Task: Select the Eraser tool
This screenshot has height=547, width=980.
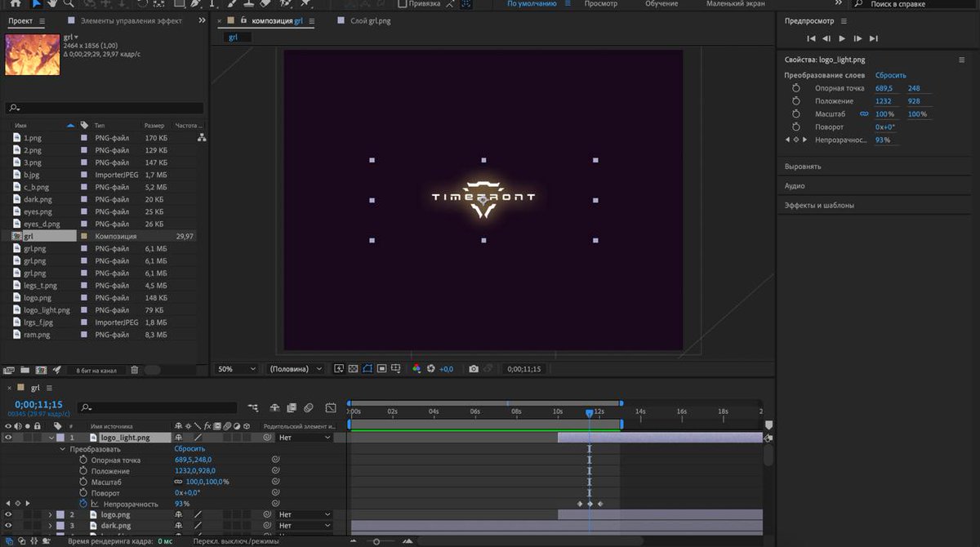Action: click(264, 3)
